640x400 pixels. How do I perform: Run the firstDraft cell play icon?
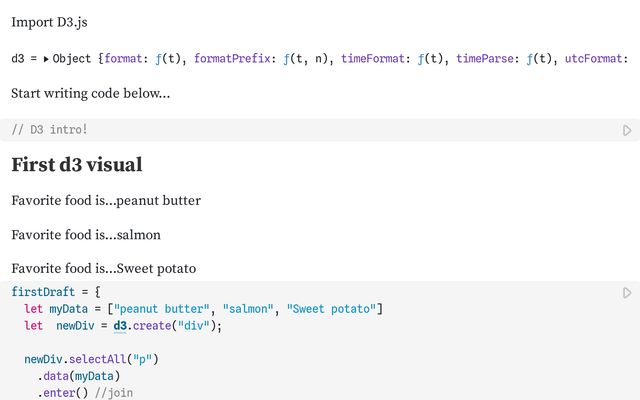tap(627, 293)
